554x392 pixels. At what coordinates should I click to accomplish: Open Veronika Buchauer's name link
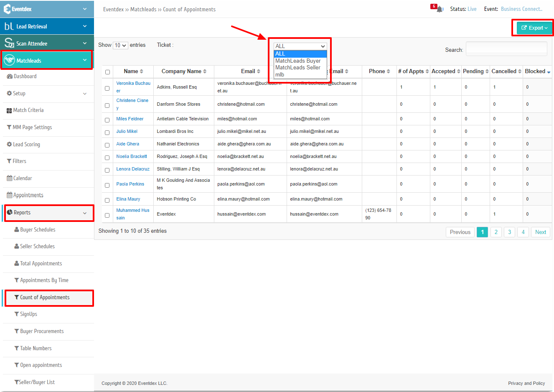133,87
